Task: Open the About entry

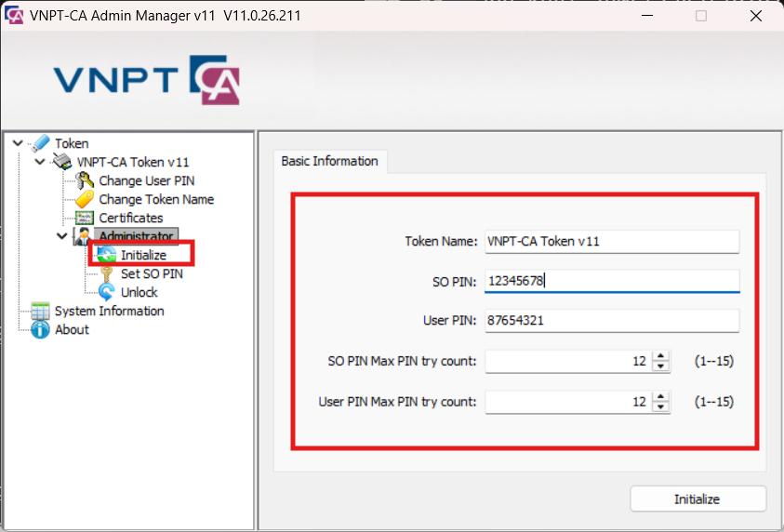Action: pos(72,329)
